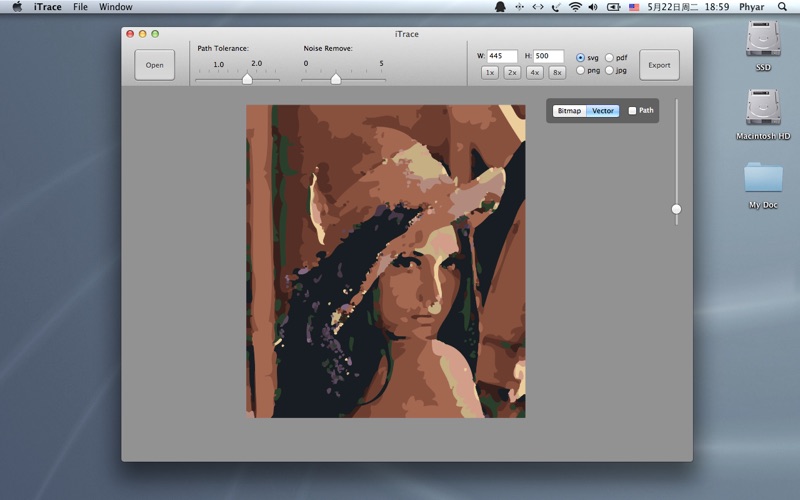Set scale with the 4x button

click(x=535, y=72)
